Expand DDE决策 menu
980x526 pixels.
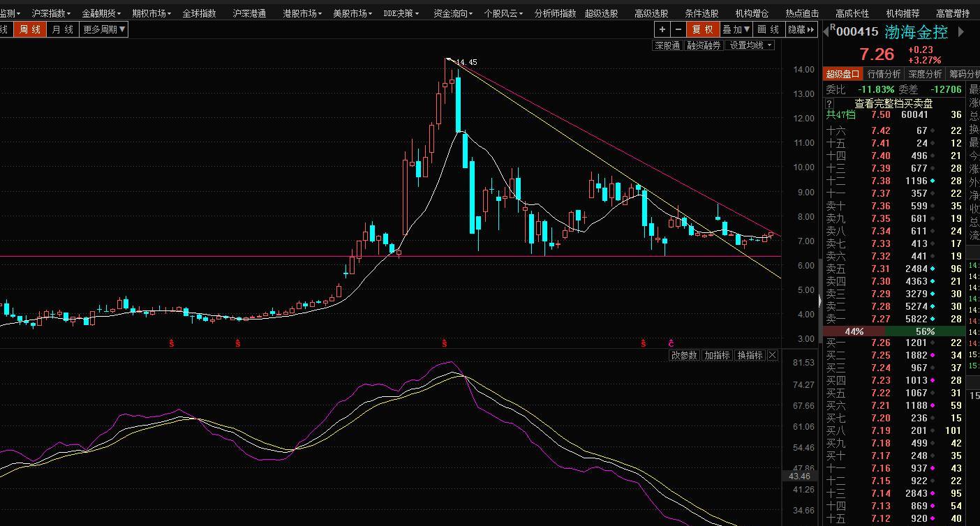click(401, 13)
